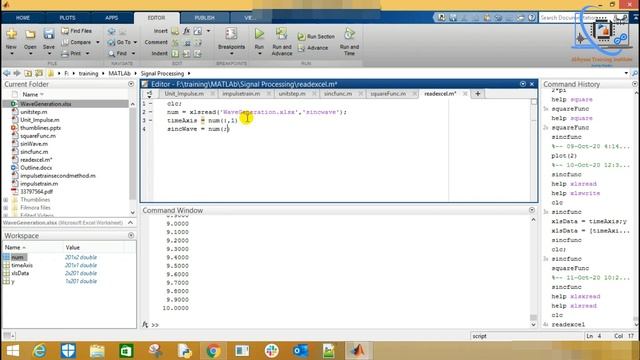
Task: Click the Go To tool
Action: (x=120, y=42)
